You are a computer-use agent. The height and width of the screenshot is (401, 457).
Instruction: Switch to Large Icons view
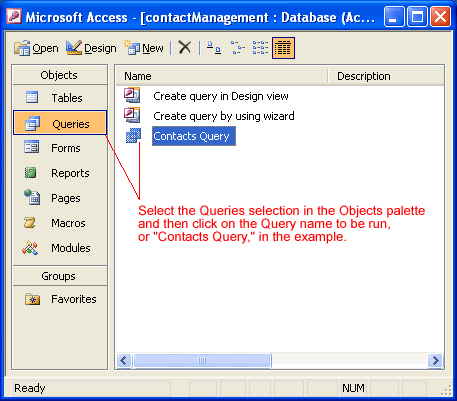click(214, 48)
